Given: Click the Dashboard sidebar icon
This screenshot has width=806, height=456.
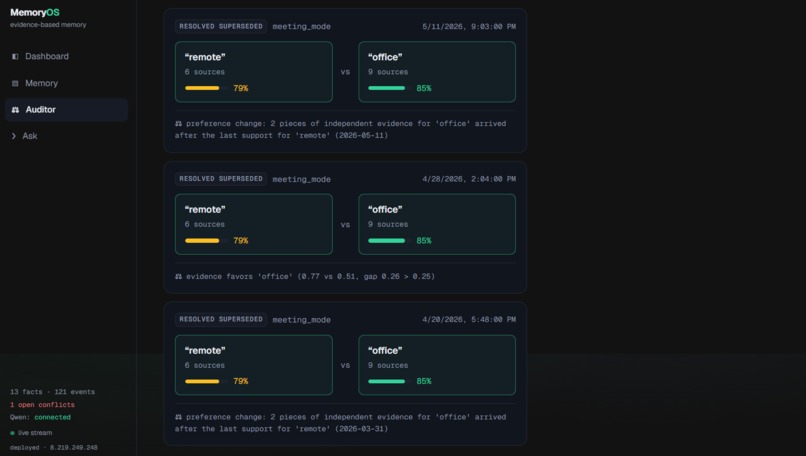Looking at the screenshot, I should click(x=15, y=57).
